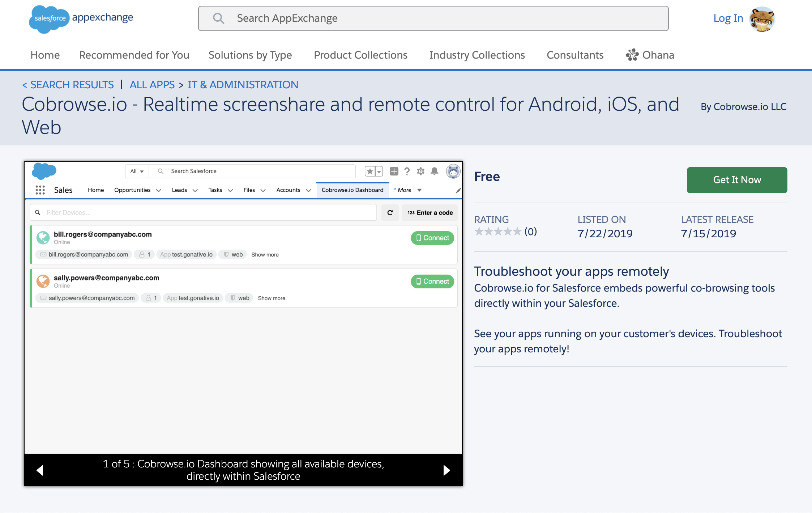Open the More tabs dropdown
This screenshot has width=812, height=513.
click(x=408, y=190)
